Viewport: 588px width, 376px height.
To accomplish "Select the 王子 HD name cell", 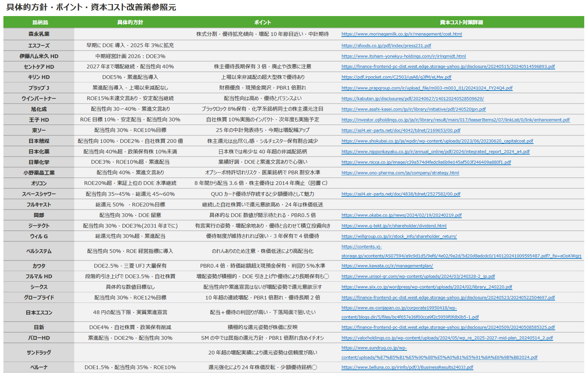I will coord(39,120).
